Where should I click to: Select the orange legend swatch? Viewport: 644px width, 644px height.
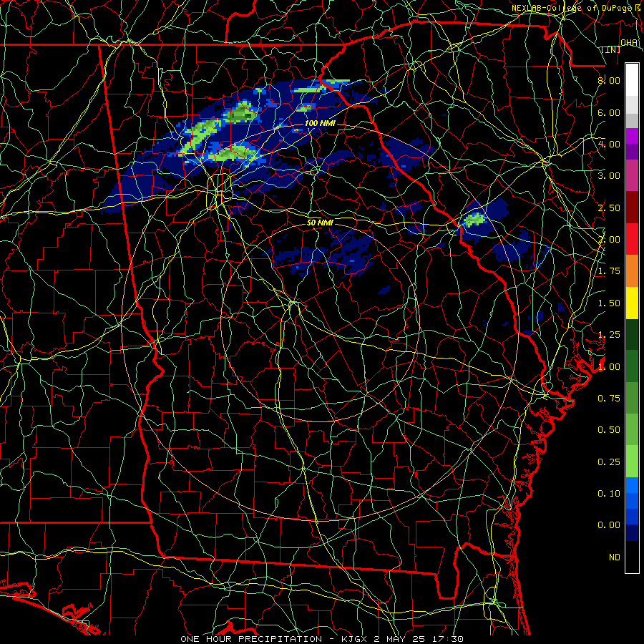pyautogui.click(x=632, y=271)
